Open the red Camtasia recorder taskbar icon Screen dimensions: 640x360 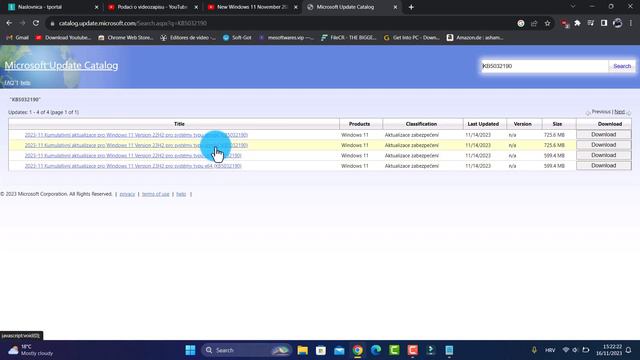(413, 350)
